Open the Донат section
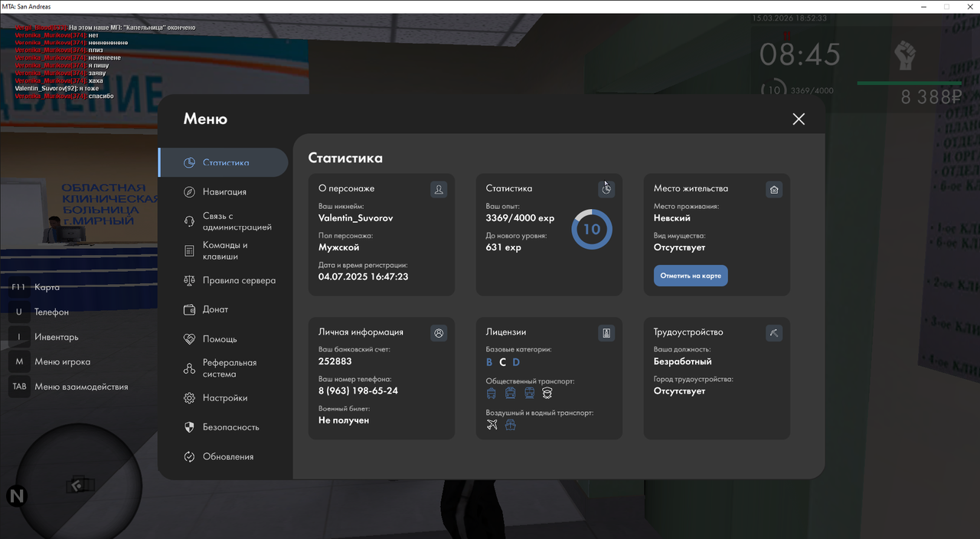 pyautogui.click(x=224, y=309)
